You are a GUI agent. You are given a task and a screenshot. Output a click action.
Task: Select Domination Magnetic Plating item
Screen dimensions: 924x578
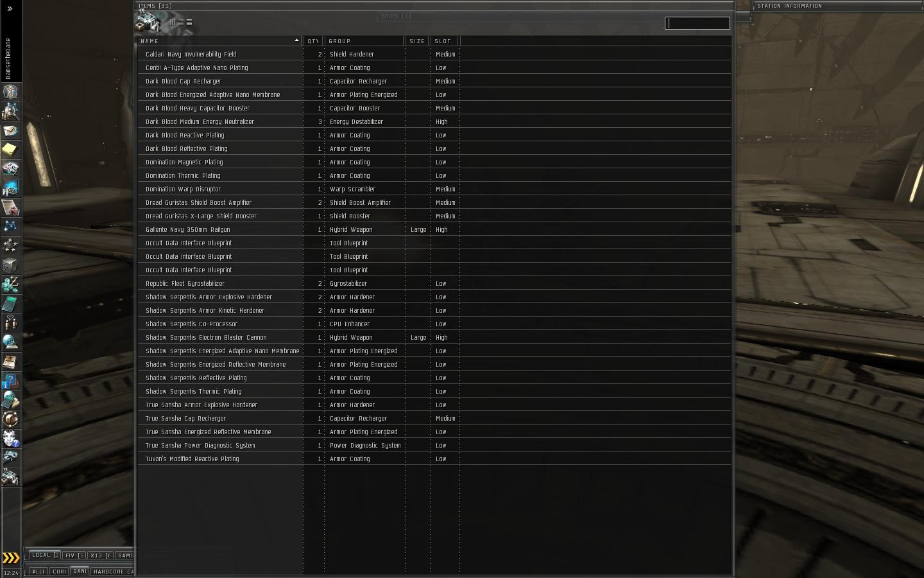[434, 162]
